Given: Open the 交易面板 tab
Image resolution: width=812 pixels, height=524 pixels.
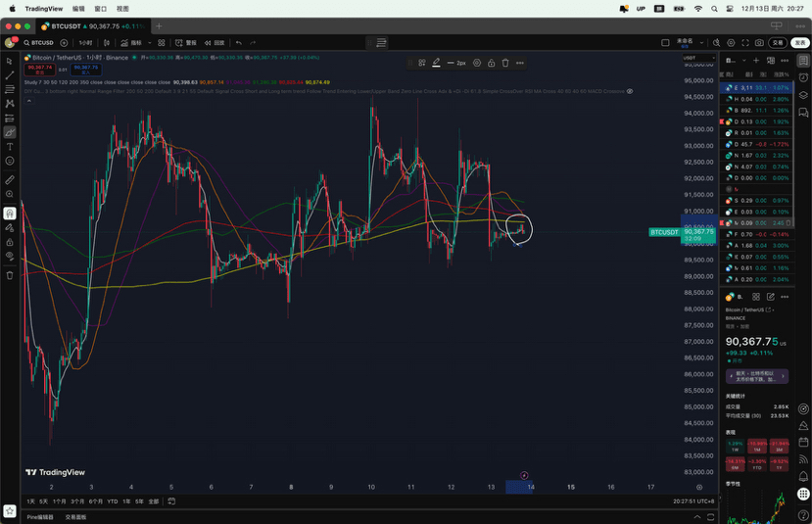Looking at the screenshot, I should [x=76, y=517].
